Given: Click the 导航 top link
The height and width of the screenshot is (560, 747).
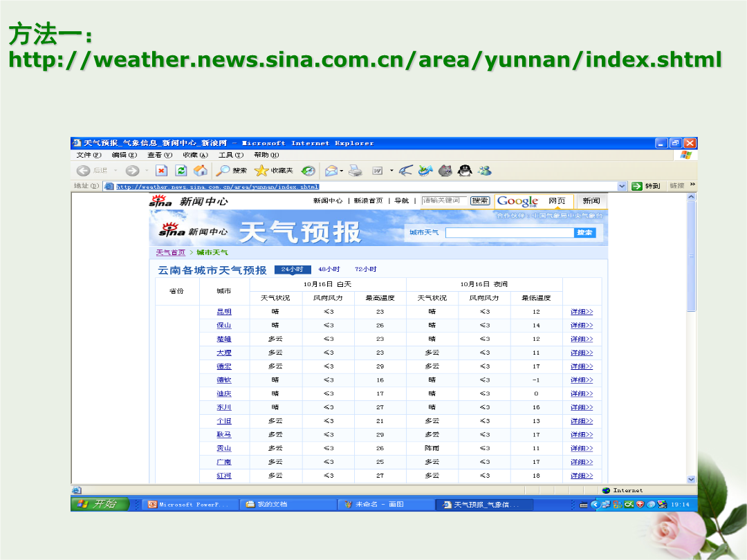Looking at the screenshot, I should [402, 201].
